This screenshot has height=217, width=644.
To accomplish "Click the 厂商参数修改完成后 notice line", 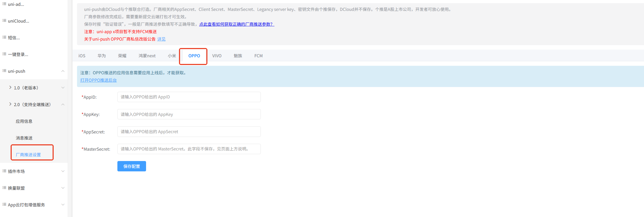I will [x=136, y=17].
